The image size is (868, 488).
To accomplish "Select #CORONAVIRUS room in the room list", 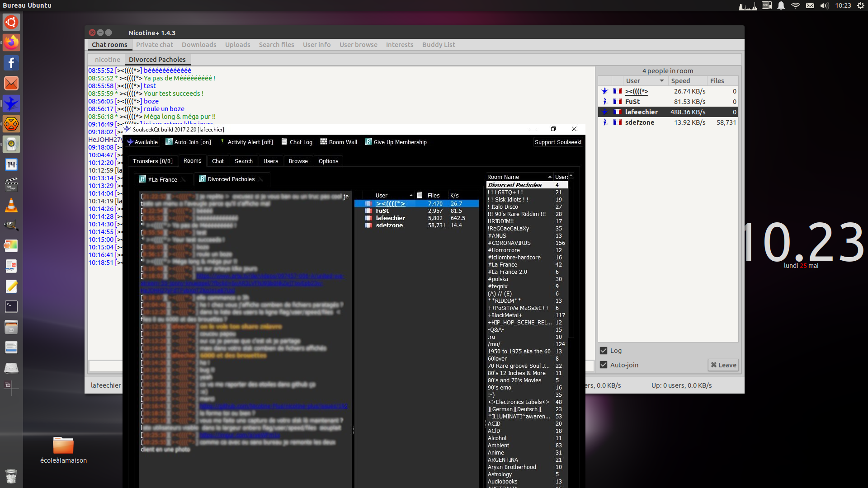I will click(527, 243).
